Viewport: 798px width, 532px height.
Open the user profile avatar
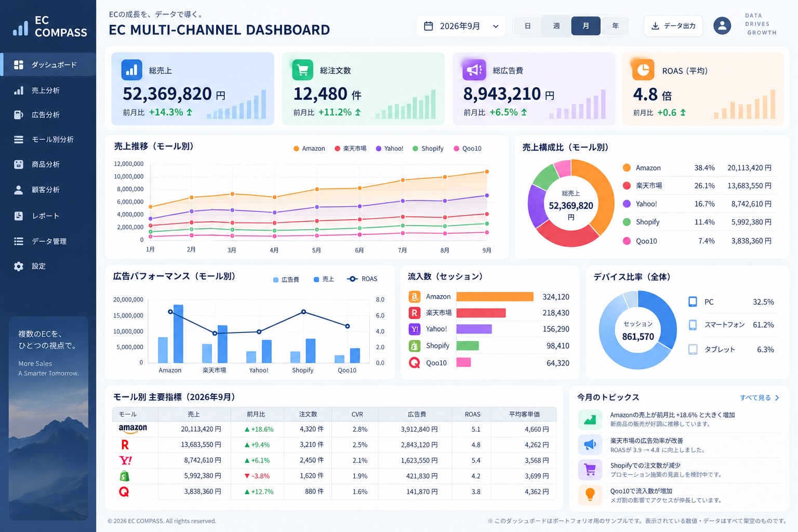(x=722, y=25)
